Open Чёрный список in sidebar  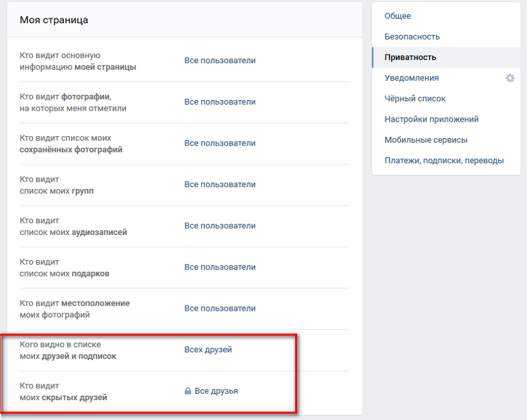[x=415, y=99]
